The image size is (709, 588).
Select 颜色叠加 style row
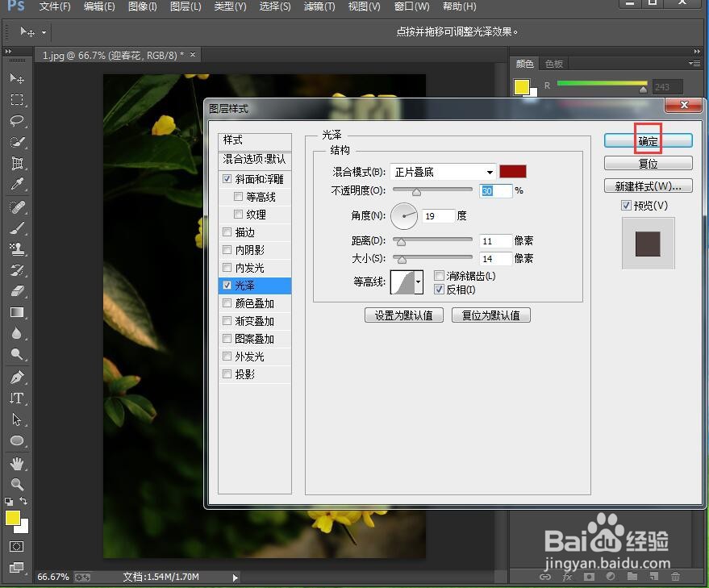(x=255, y=303)
